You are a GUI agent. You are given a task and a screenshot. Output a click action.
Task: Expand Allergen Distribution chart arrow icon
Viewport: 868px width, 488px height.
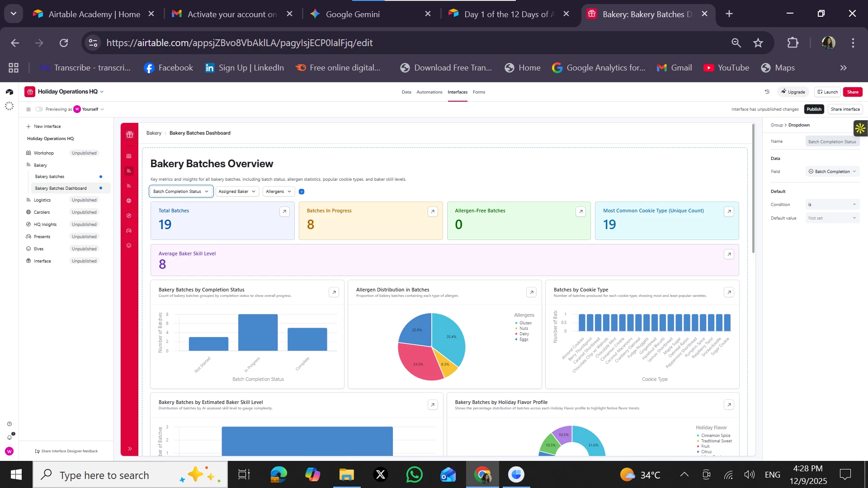(x=532, y=292)
